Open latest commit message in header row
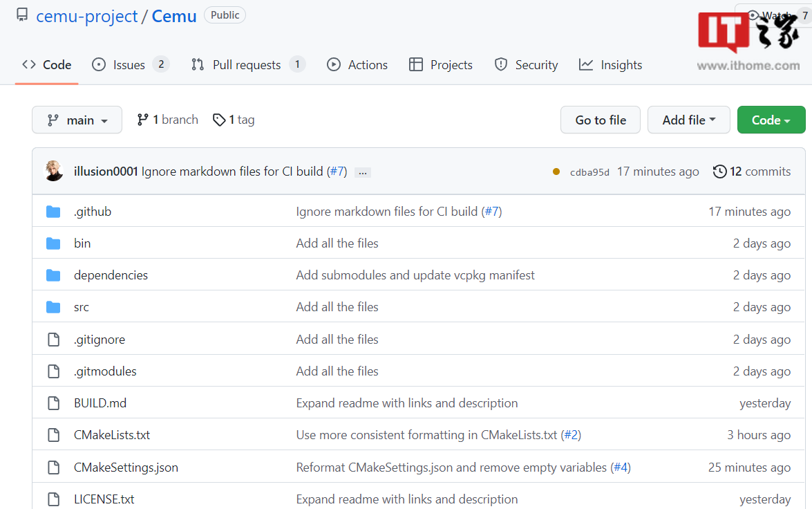812x509 pixels. pos(232,172)
